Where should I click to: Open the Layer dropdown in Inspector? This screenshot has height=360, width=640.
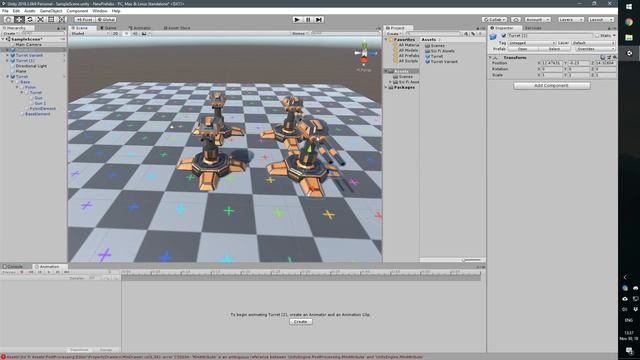pyautogui.click(x=593, y=43)
